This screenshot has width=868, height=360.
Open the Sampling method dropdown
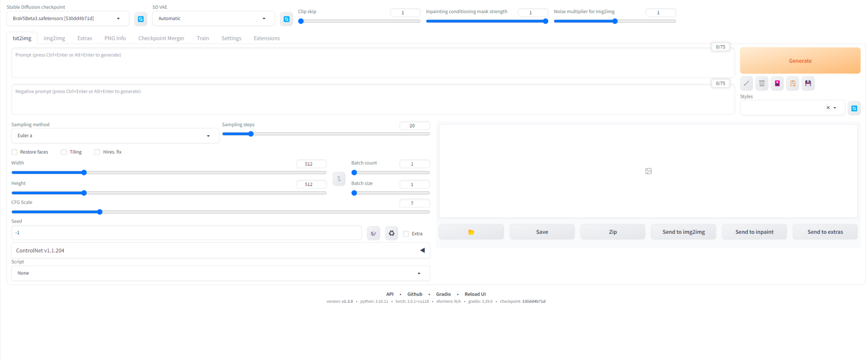coord(114,136)
